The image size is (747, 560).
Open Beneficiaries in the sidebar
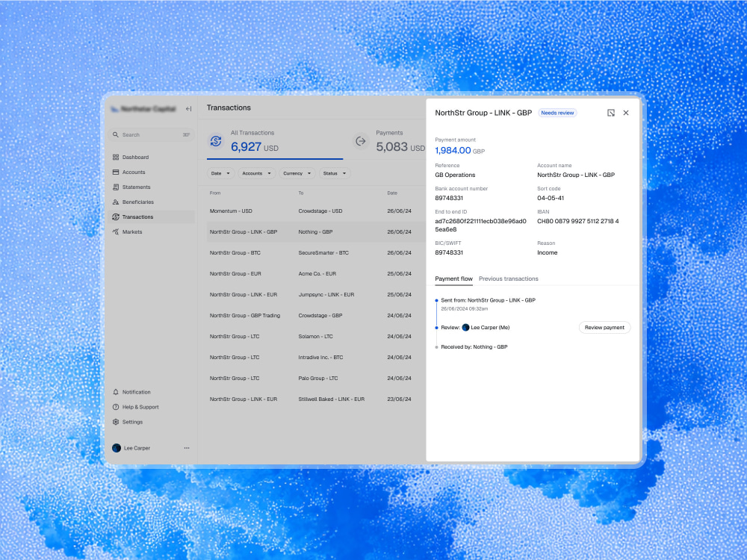pyautogui.click(x=151, y=202)
